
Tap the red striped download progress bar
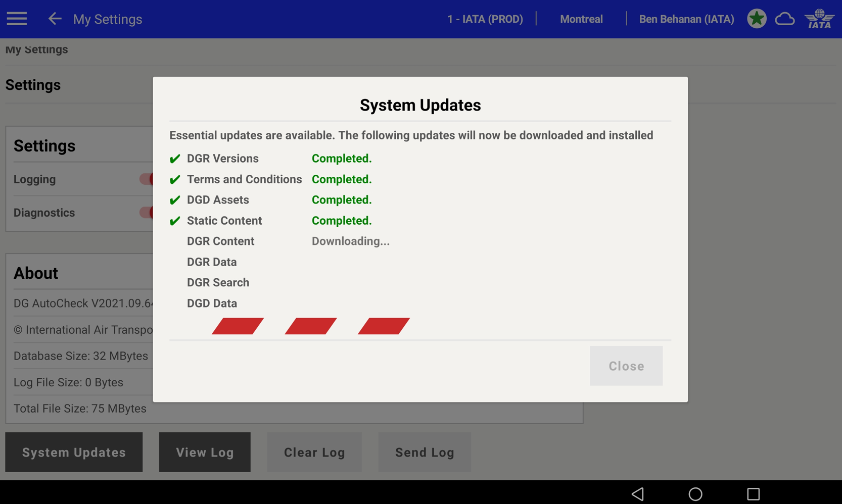coord(311,326)
